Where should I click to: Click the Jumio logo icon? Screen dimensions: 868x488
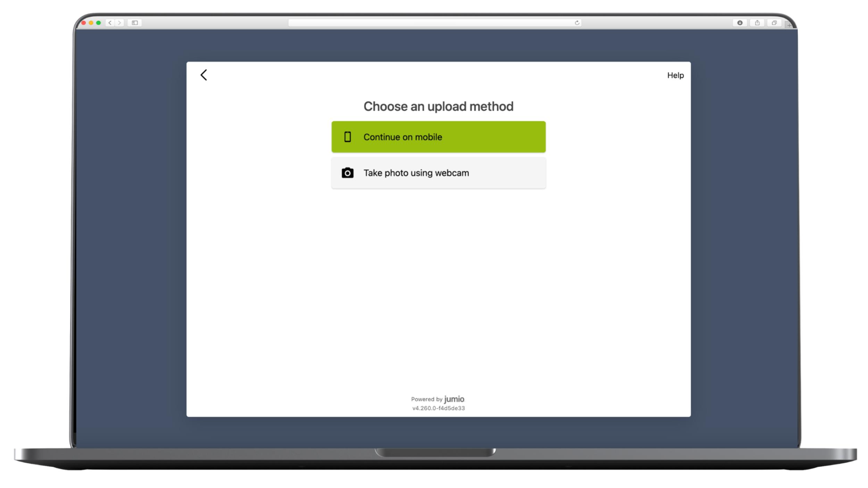[x=454, y=399]
